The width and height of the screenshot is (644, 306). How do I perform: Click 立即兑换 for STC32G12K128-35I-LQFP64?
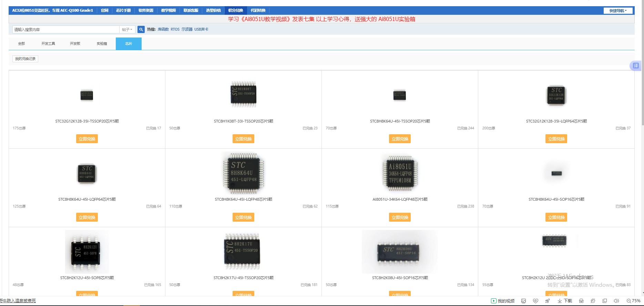[556, 139]
